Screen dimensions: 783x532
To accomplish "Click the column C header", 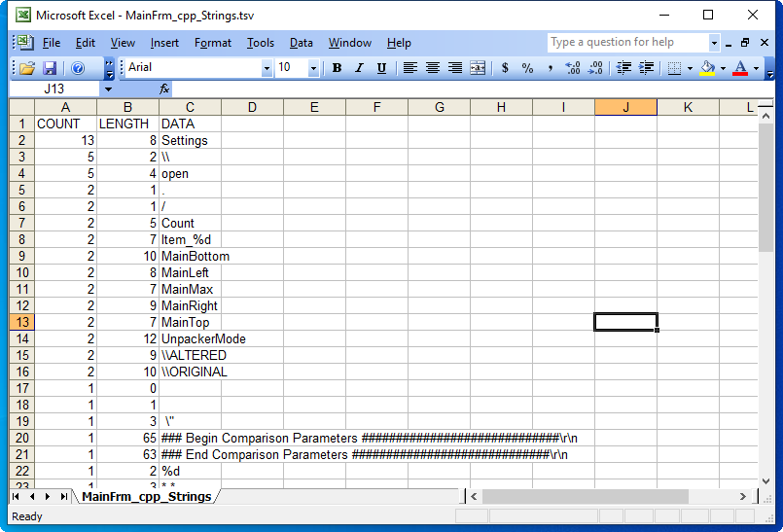I will (190, 107).
